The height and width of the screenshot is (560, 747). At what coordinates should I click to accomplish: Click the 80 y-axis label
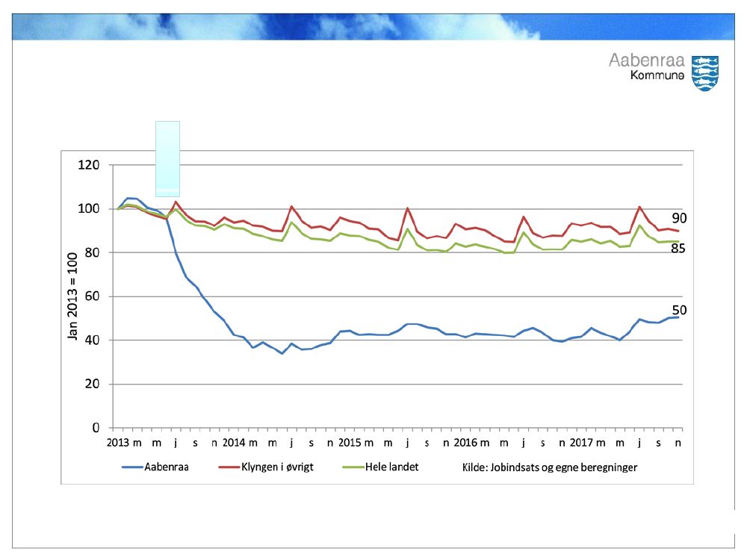coord(93,252)
